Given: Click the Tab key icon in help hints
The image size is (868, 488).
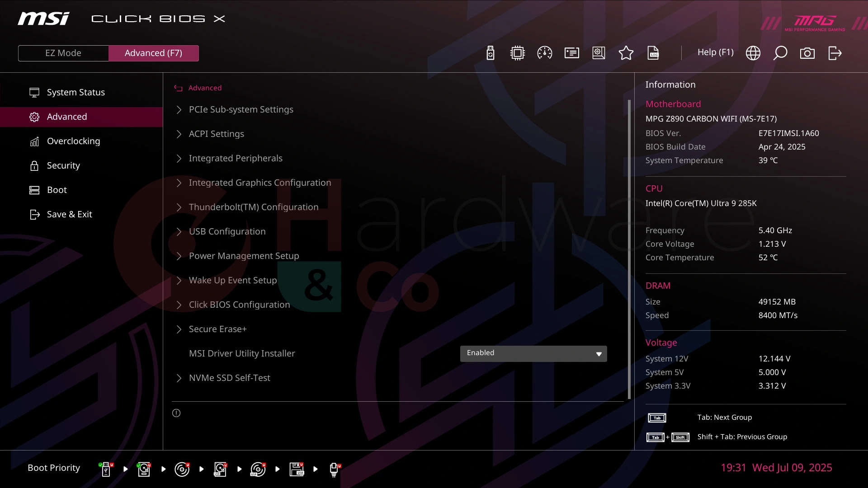Looking at the screenshot, I should point(657,418).
